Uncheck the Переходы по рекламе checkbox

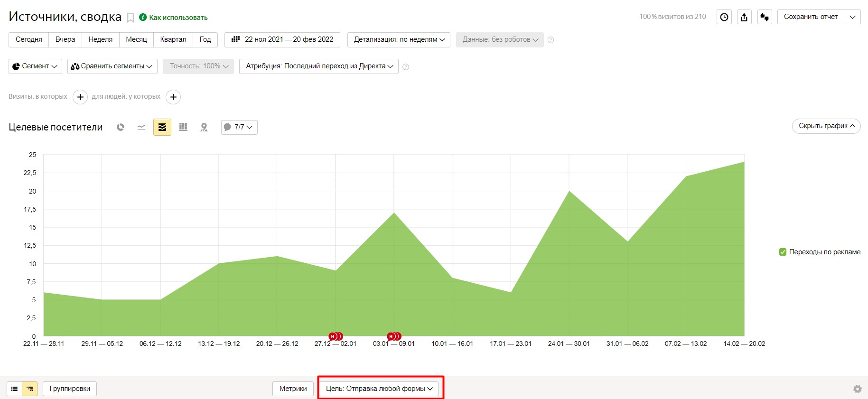(x=783, y=252)
